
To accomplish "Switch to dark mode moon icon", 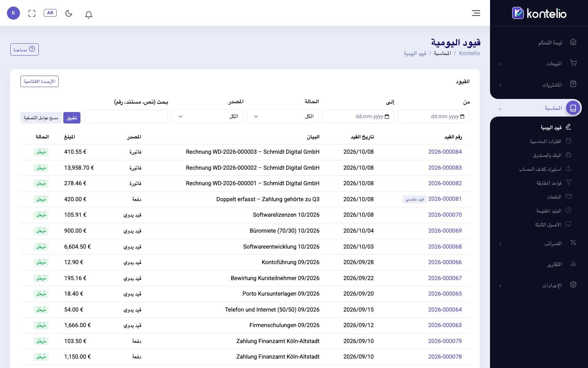I will [x=69, y=13].
